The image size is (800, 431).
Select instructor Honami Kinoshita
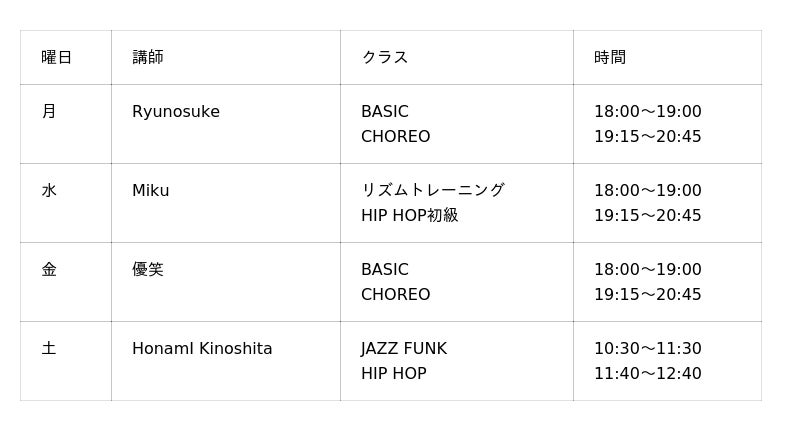[x=202, y=348]
